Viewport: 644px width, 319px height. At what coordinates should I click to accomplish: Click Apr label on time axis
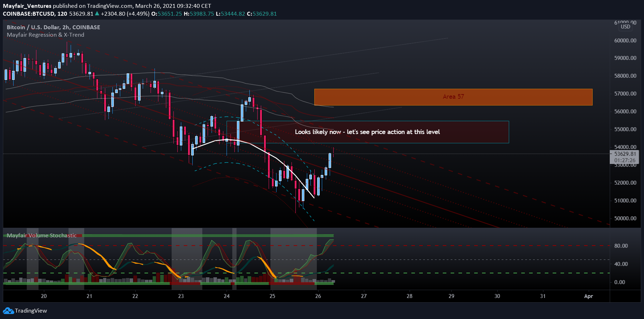point(588,296)
